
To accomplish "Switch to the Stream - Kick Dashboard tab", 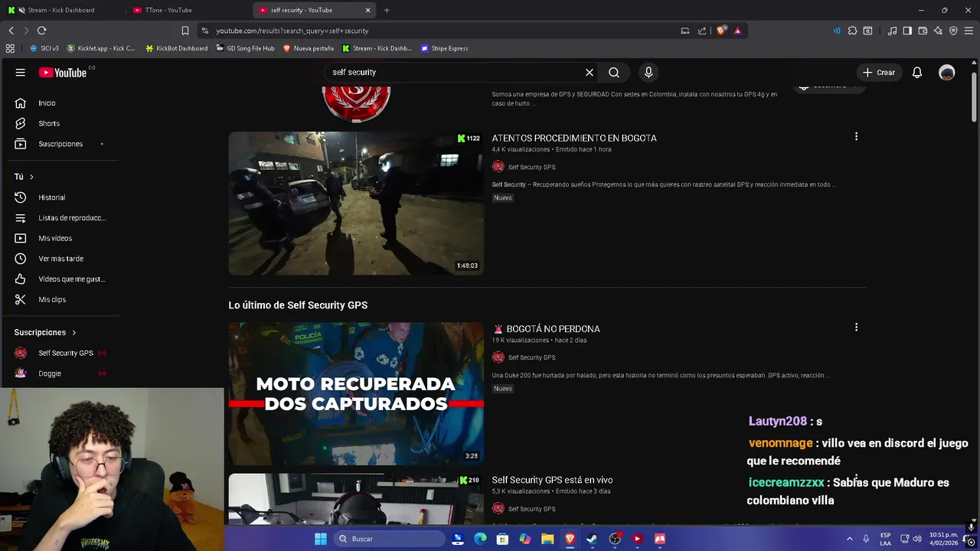I will coord(61,10).
